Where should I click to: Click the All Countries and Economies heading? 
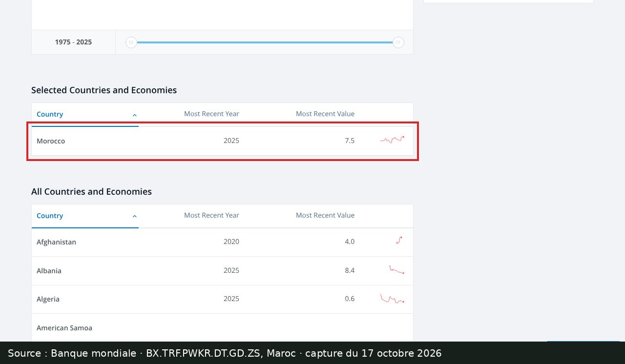coord(91,192)
